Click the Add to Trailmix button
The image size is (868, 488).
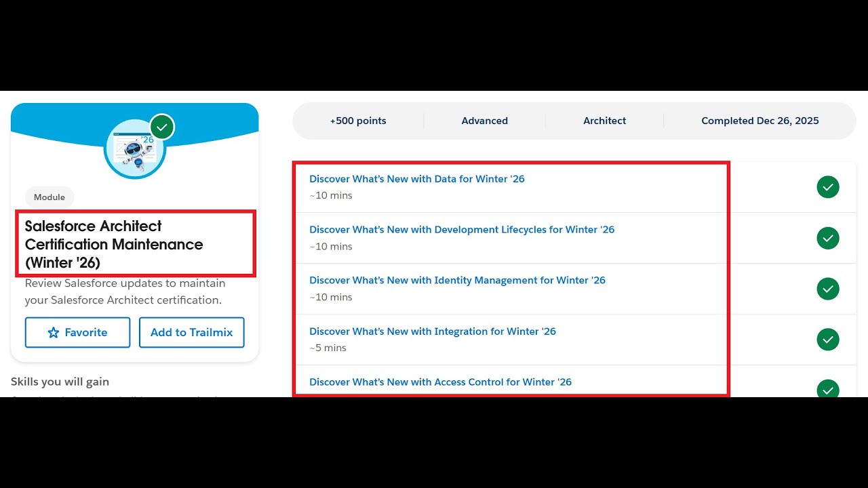pos(192,333)
